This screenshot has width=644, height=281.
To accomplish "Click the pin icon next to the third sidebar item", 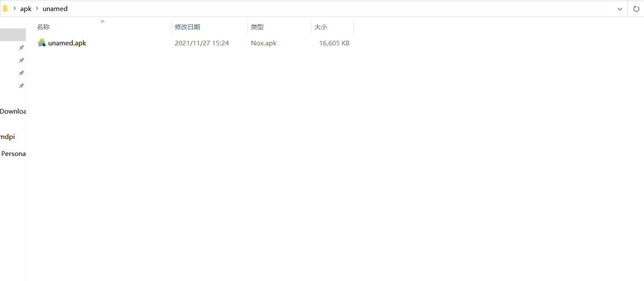I will point(21,73).
